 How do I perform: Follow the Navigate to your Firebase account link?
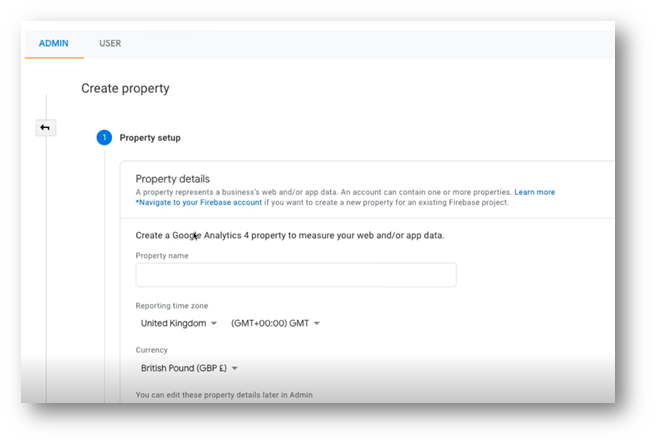200,202
